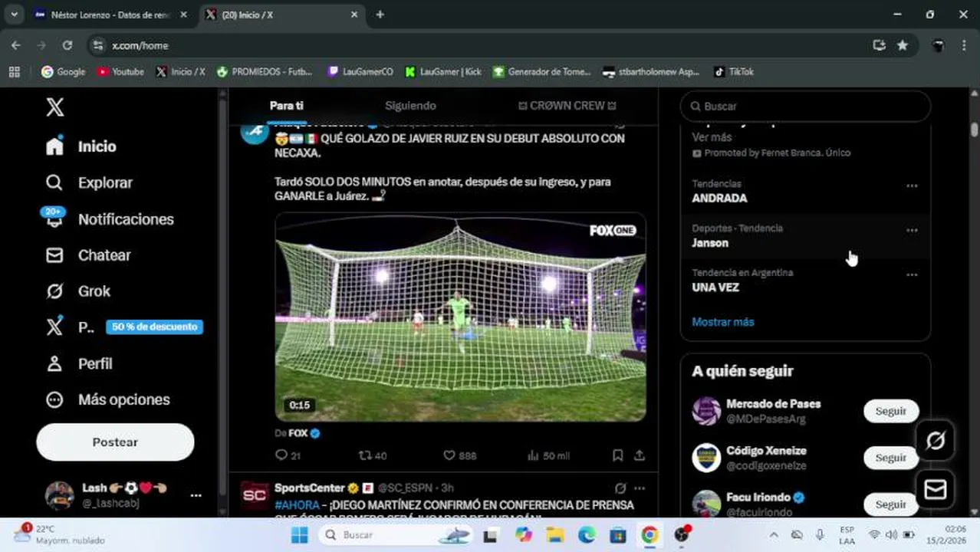Open the UNA VEZ trending topic
This screenshot has height=552, width=980.
tap(715, 287)
